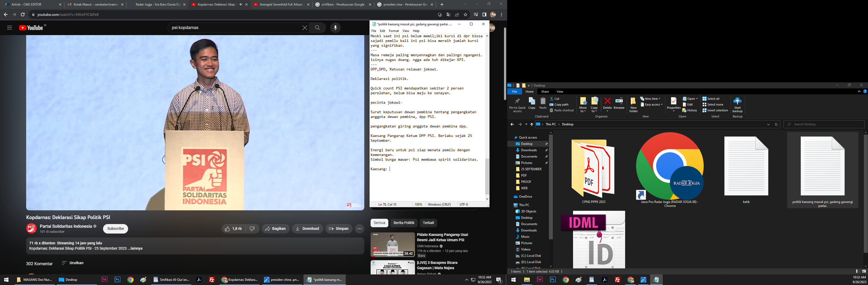The image size is (868, 285).
Task: Click the Simpan save button
Action: tap(339, 229)
